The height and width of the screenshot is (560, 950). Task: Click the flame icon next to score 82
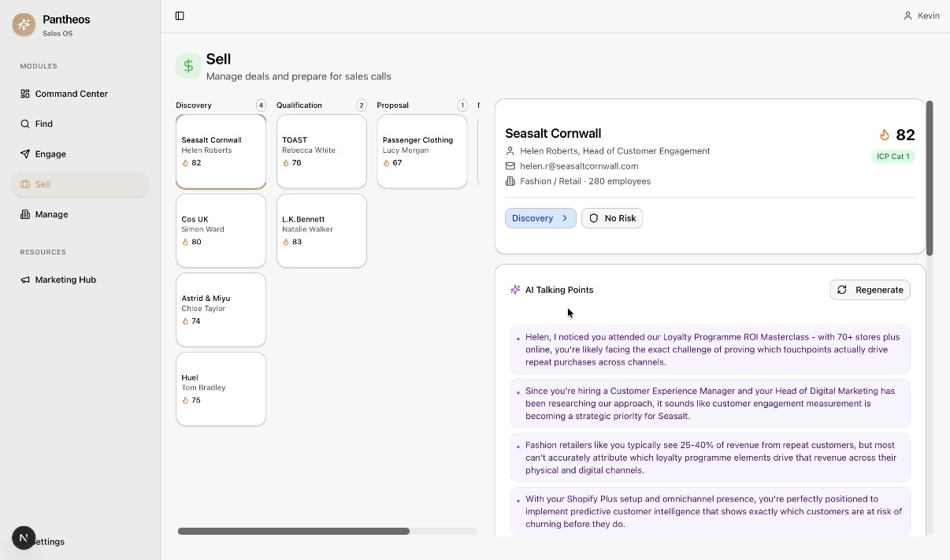[x=885, y=135]
